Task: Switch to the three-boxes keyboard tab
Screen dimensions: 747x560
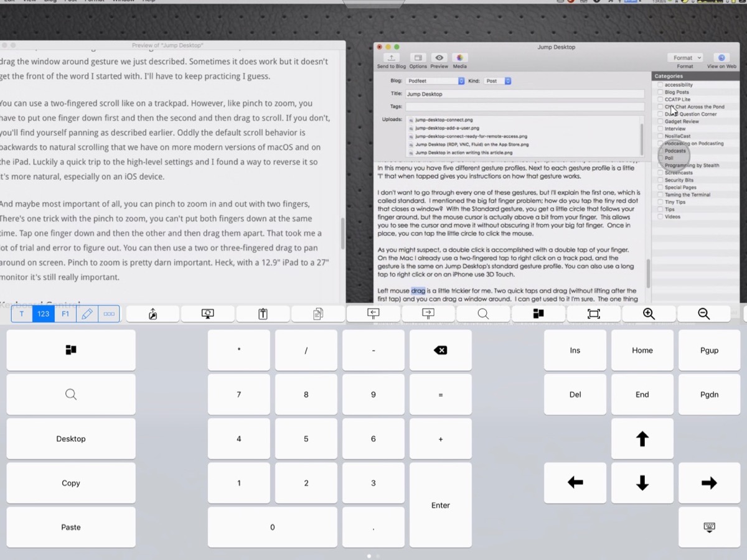Action: pos(109,314)
